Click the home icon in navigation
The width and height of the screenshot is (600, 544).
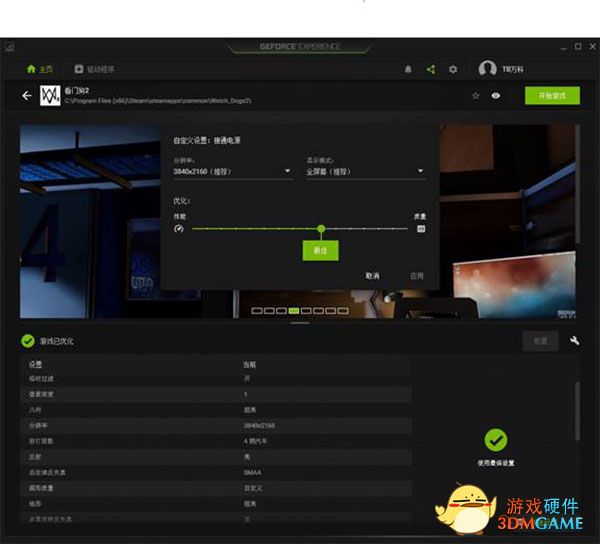pos(31,69)
